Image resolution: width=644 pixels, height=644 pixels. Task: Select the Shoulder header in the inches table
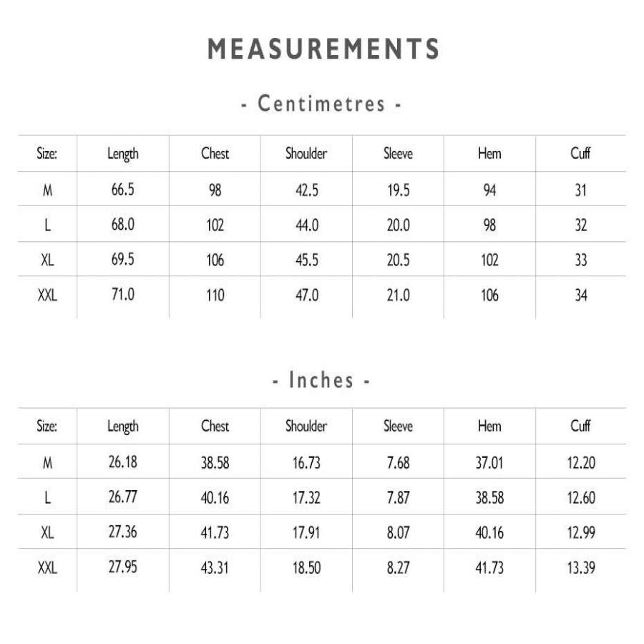306,426
